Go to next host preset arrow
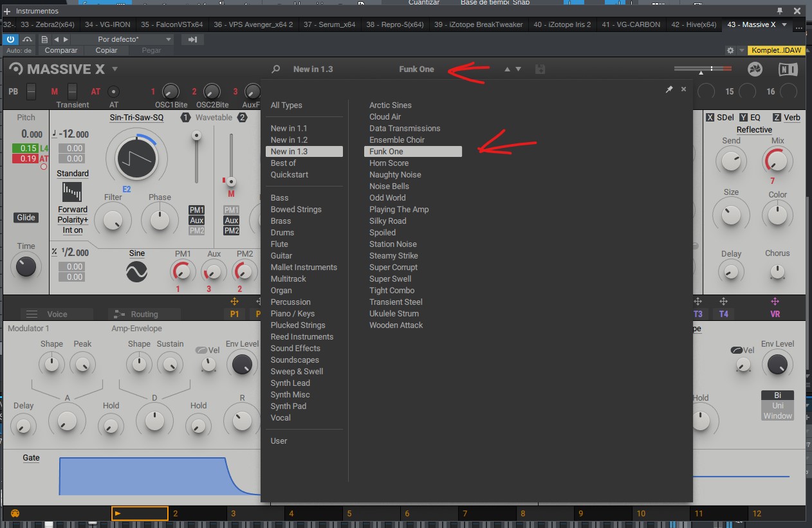812x528 pixels. coord(64,39)
